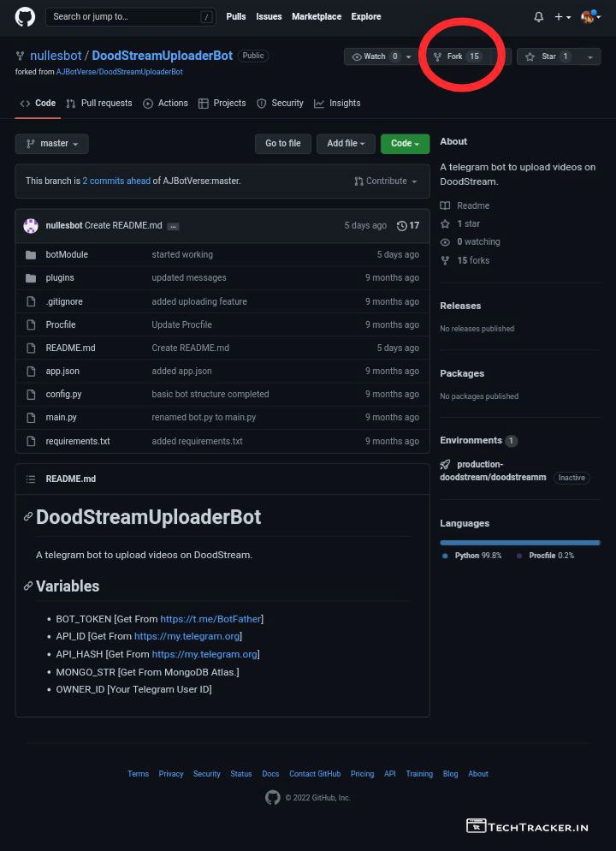Image resolution: width=616 pixels, height=851 pixels.
Task: Click the Languages percentage bar
Action: pos(519,543)
